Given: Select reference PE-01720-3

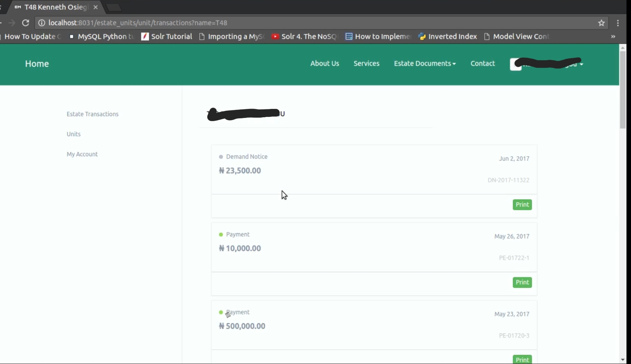Looking at the screenshot, I should click(x=514, y=335).
